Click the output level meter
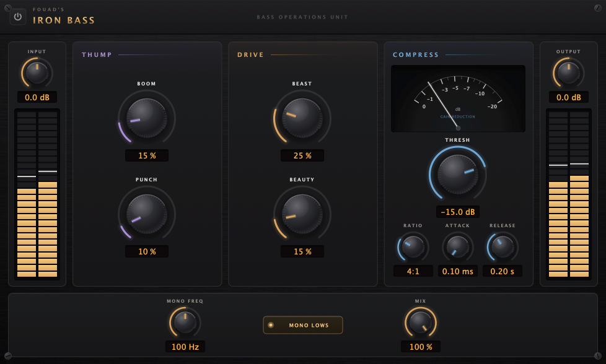 pos(568,194)
